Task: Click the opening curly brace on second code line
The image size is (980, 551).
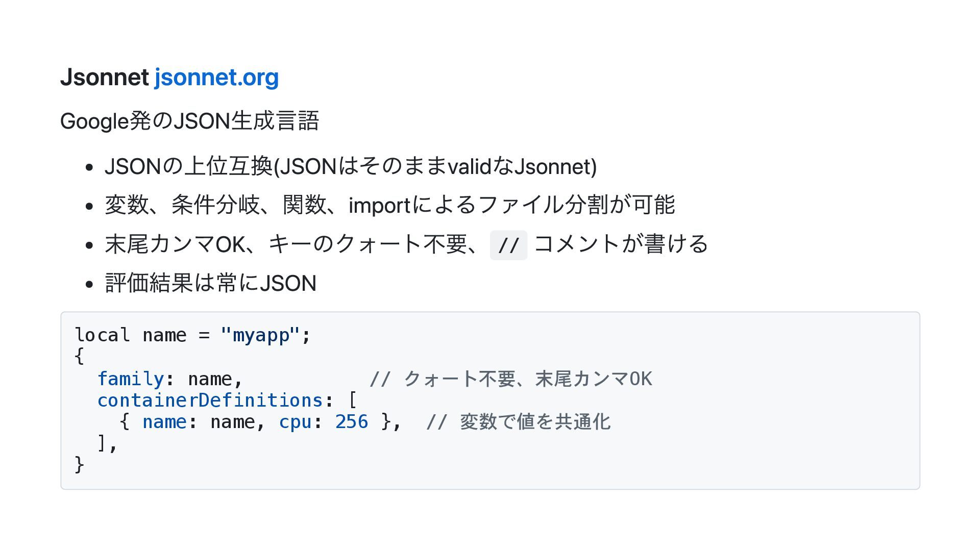Action: coord(79,356)
